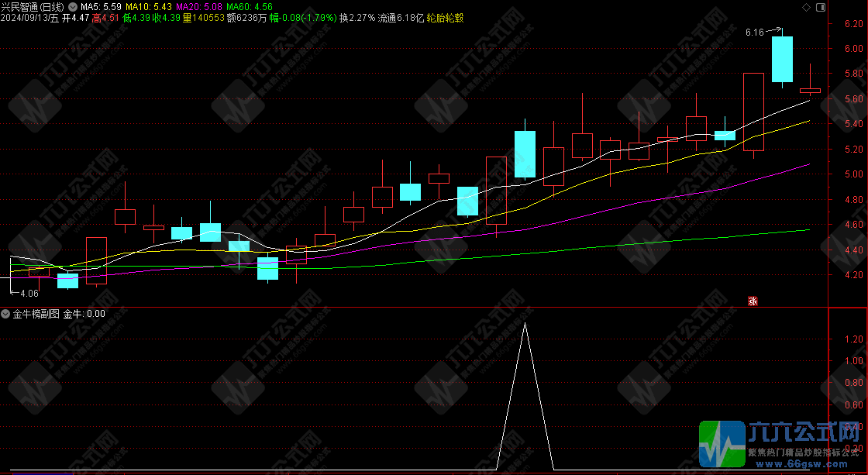Click the 6.16 high price marker
The image size is (868, 475).
pyautogui.click(x=754, y=33)
